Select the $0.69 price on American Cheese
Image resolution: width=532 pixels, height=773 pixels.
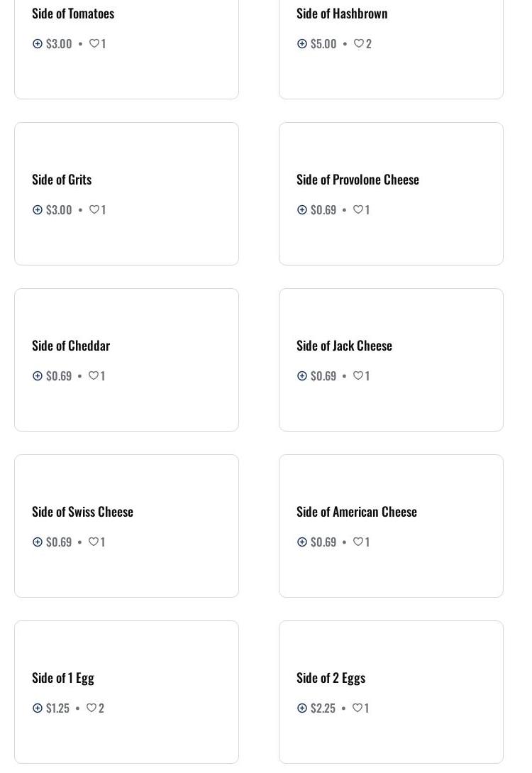click(323, 542)
